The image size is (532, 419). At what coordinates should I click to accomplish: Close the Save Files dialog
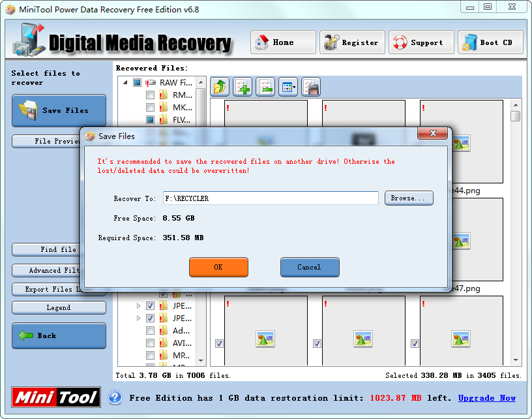click(433, 133)
